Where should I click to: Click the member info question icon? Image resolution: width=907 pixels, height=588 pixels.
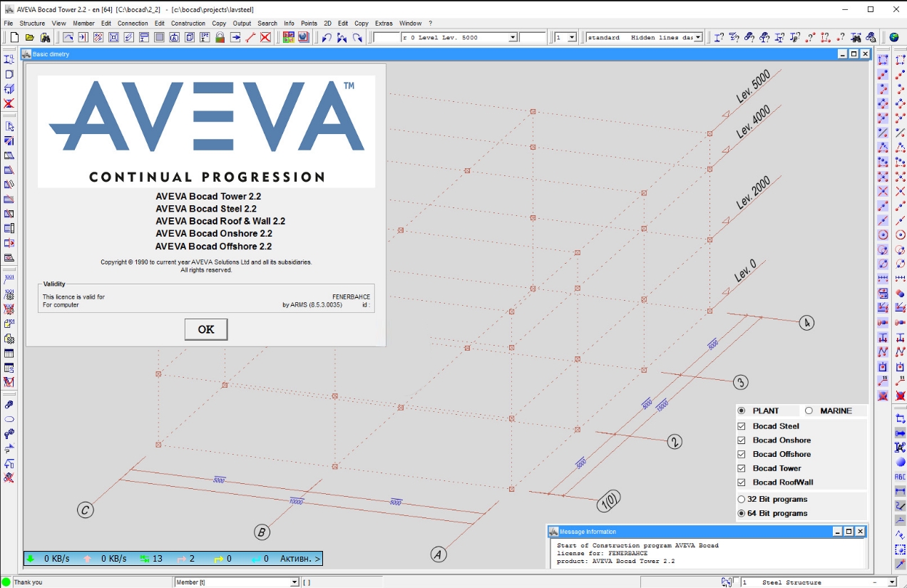(719, 37)
